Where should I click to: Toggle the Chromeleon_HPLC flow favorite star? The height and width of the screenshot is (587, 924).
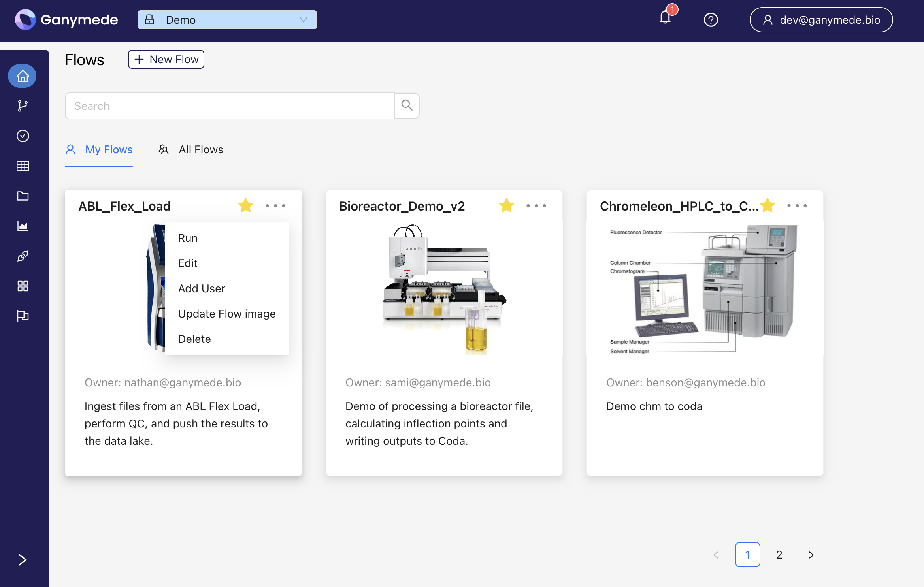tap(767, 205)
